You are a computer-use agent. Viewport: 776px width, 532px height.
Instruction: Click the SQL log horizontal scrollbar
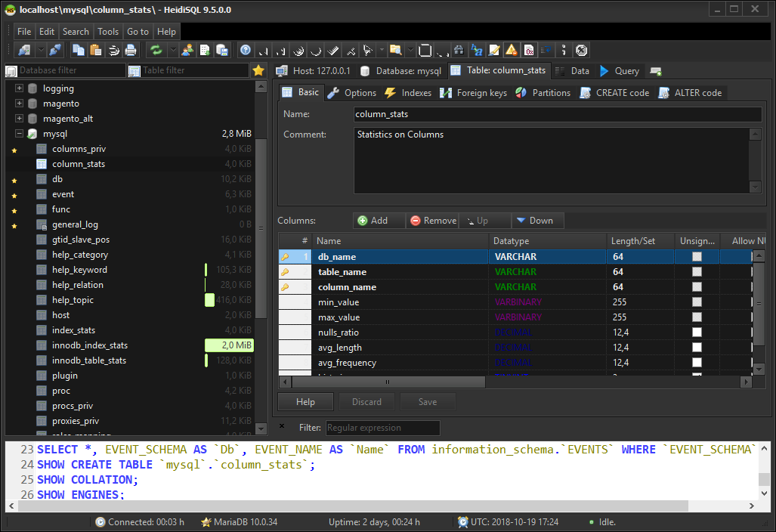coord(354,506)
